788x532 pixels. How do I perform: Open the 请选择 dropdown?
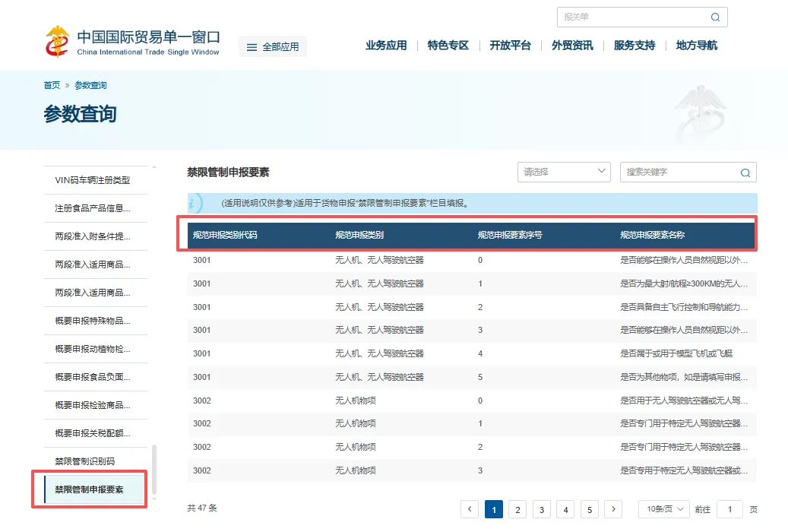coord(564,172)
